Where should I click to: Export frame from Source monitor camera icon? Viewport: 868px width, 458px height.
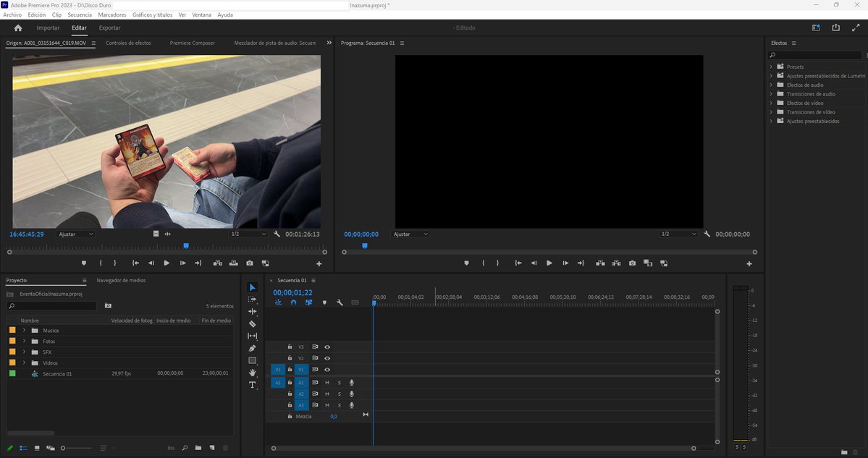(250, 263)
